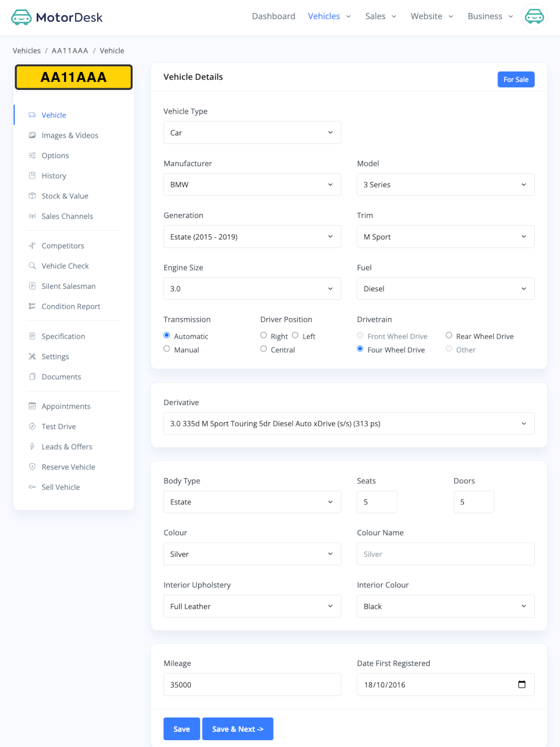Select Manual transmission

(x=167, y=348)
